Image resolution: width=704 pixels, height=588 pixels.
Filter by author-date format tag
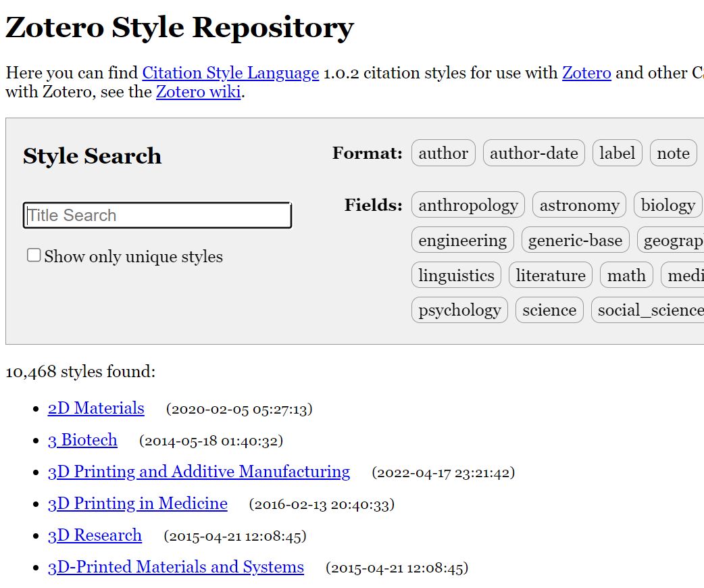coord(534,153)
